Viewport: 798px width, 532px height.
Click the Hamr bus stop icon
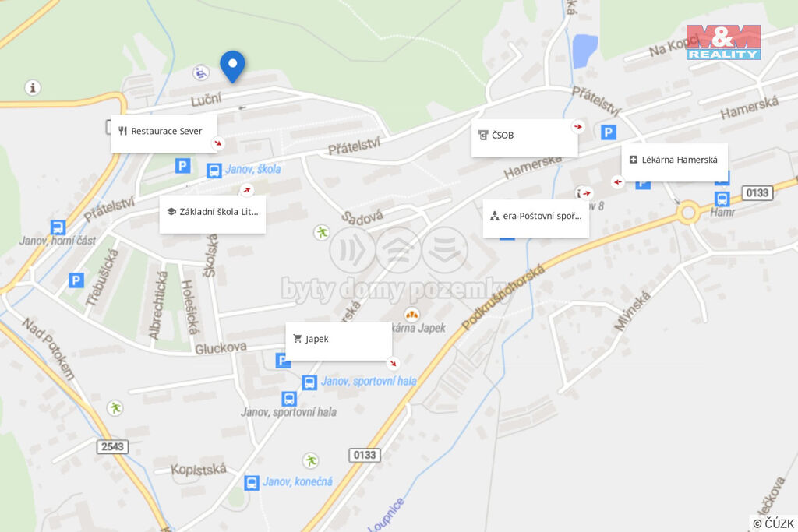pos(722,199)
